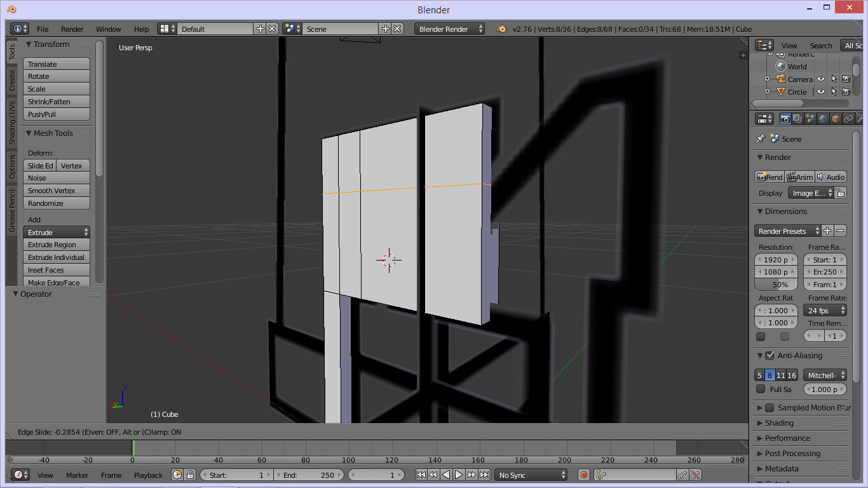Open the File menu
Image resolution: width=868 pixels, height=488 pixels.
click(x=43, y=29)
